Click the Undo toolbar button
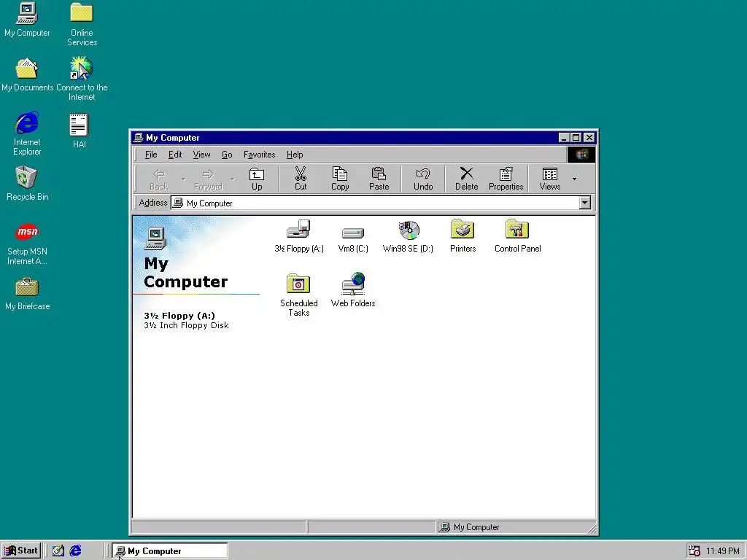The width and height of the screenshot is (747, 560). point(423,179)
